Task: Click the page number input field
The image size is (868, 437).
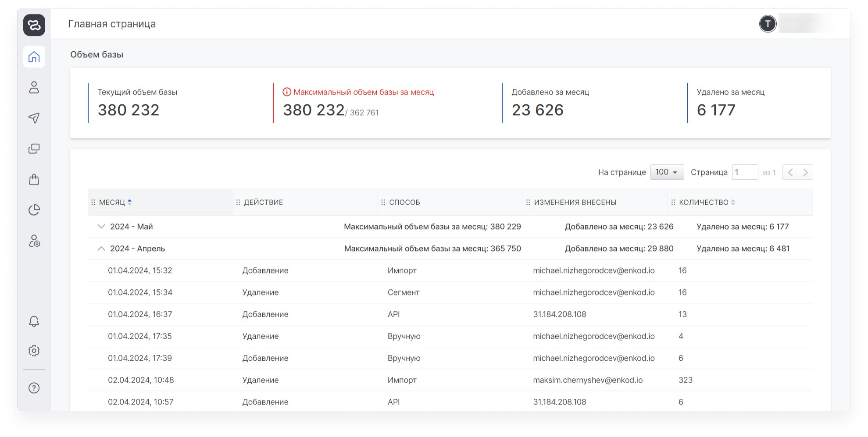Action: click(745, 172)
